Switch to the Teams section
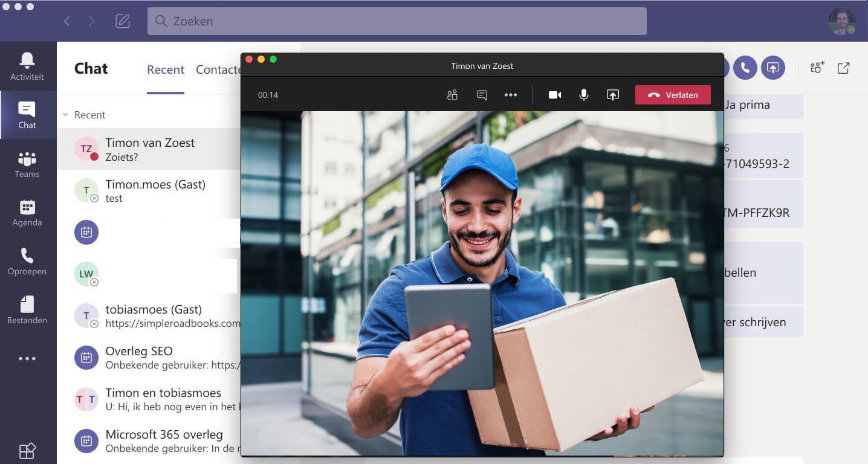The width and height of the screenshot is (868, 464). 27,163
